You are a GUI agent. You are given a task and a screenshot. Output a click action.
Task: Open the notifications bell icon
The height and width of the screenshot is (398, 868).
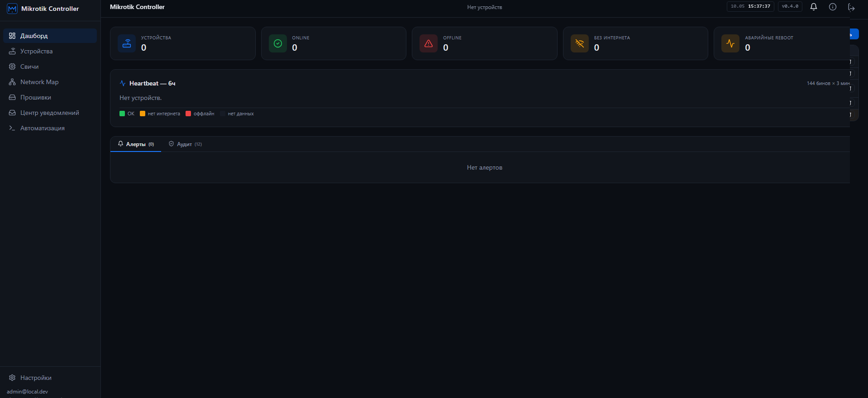coord(813,7)
